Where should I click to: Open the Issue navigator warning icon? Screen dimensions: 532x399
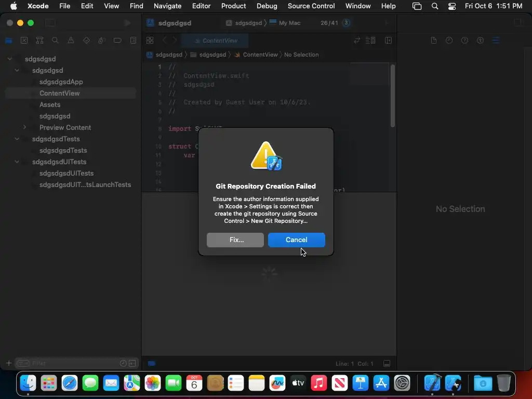pyautogui.click(x=71, y=41)
